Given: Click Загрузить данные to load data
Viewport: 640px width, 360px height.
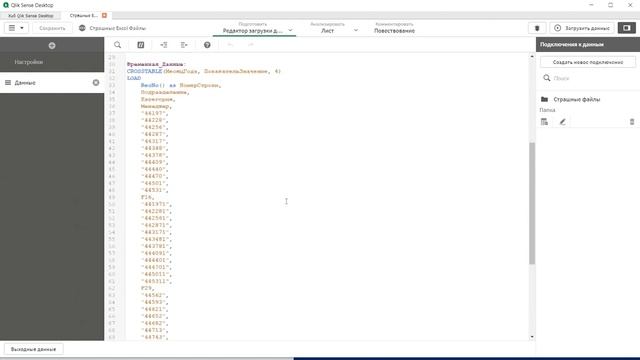Looking at the screenshot, I should click(x=582, y=28).
